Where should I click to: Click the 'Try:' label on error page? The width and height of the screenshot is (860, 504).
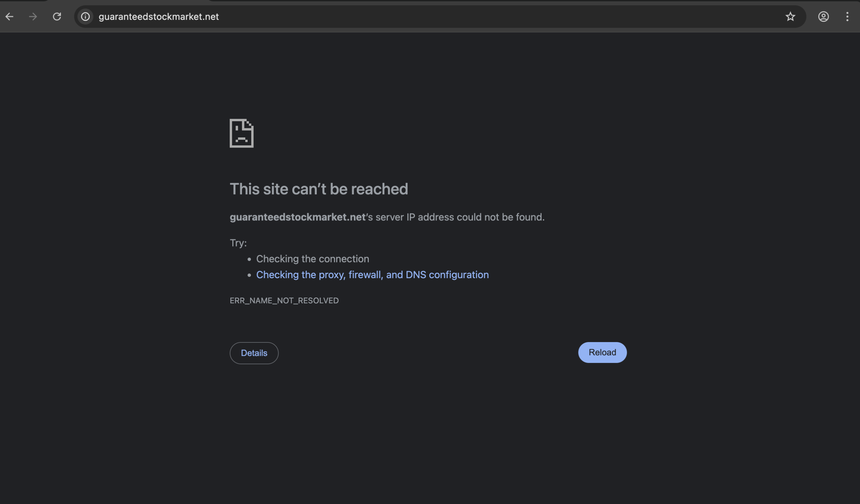coord(238,243)
